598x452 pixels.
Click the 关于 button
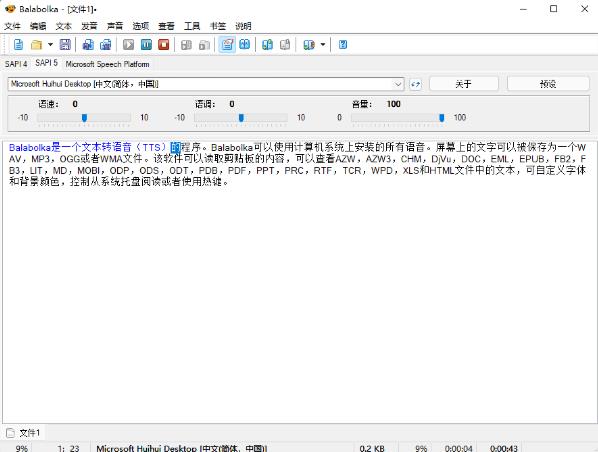tap(464, 84)
